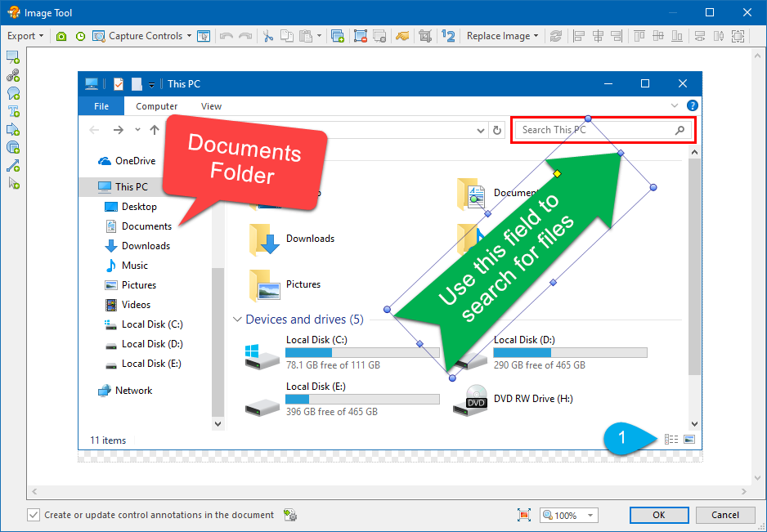The image size is (767, 532).
Task: Click the green clock delayed capture icon
Action: tap(80, 36)
